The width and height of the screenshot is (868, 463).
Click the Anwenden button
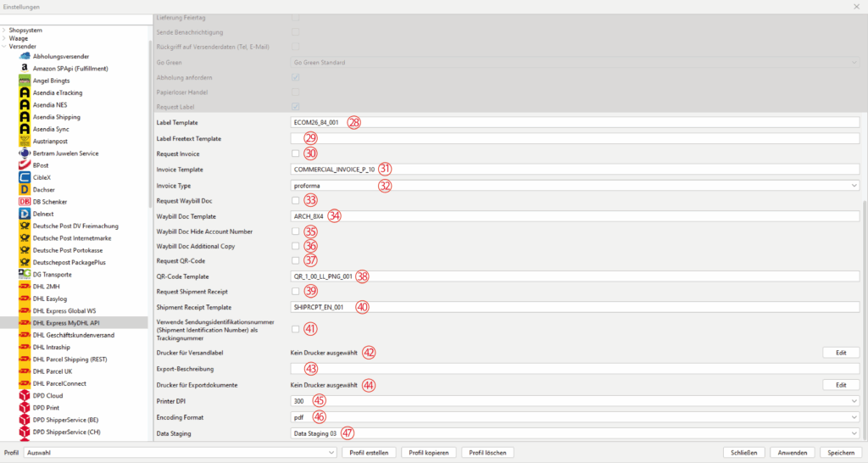click(793, 453)
